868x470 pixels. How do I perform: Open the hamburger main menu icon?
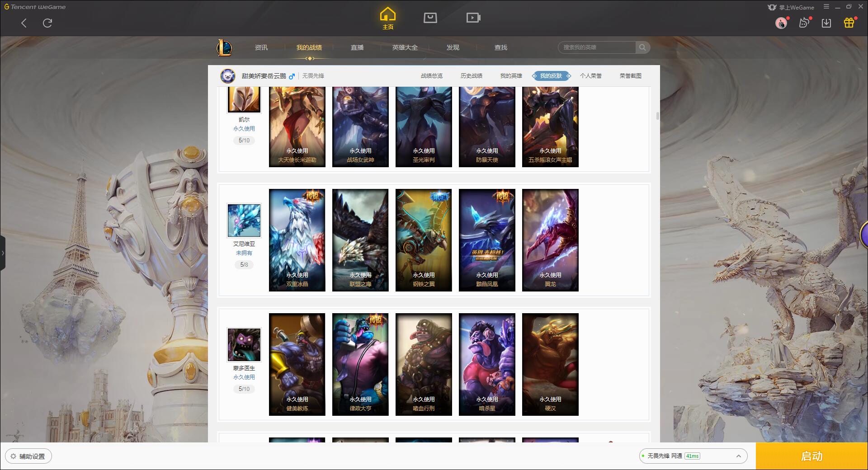pyautogui.click(x=826, y=7)
